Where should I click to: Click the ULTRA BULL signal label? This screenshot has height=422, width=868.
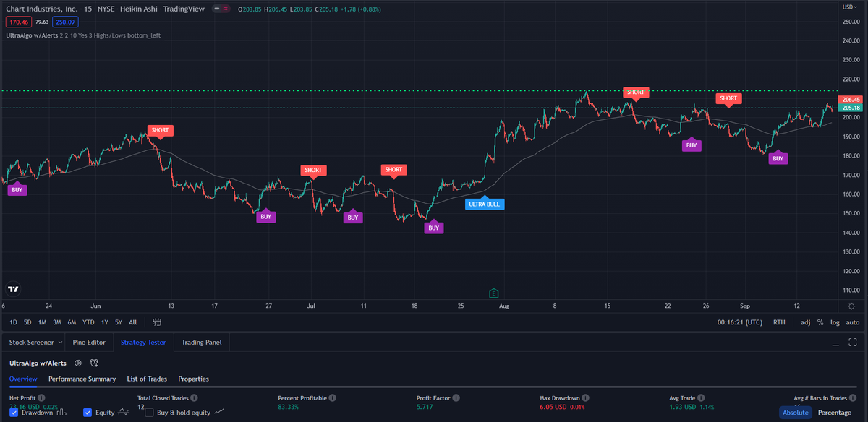click(485, 204)
